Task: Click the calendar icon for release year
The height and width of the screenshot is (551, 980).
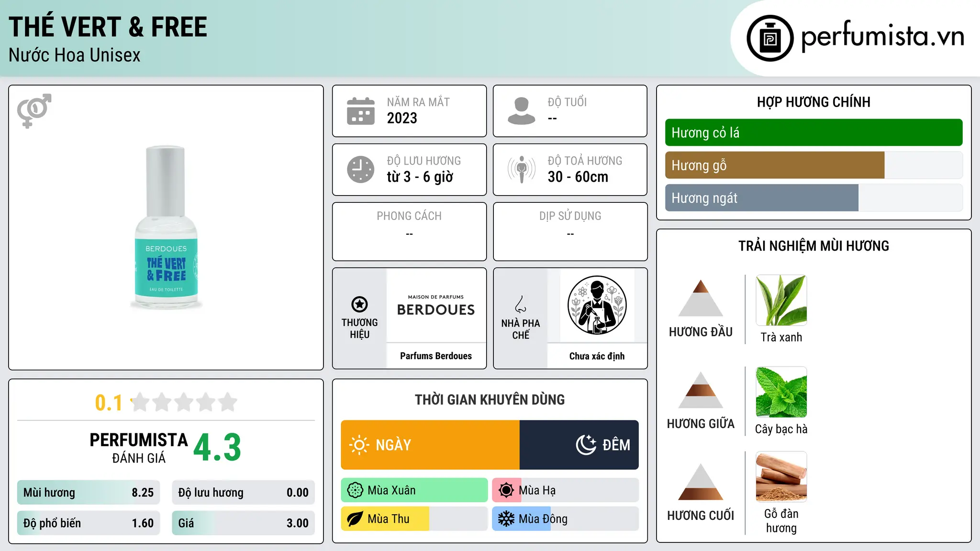Action: coord(361,111)
